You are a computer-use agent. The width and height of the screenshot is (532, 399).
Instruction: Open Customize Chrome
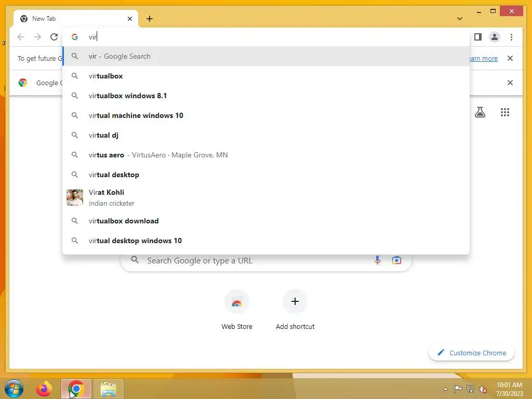(471, 353)
